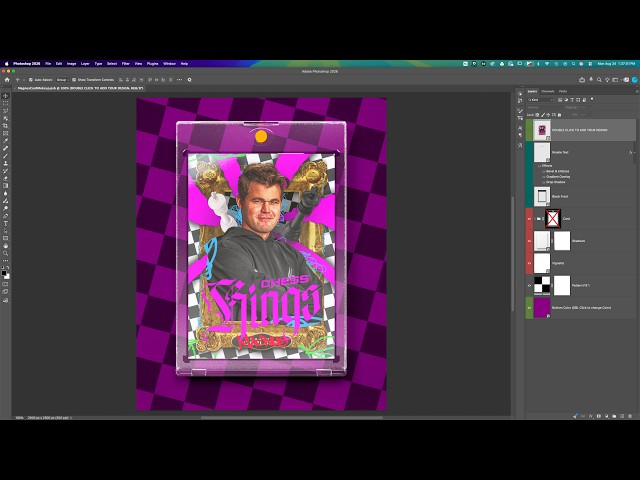Viewport: 640px width, 480px height.
Task: Toggle Bevel & Emboss effect visibility
Action: coord(544,171)
